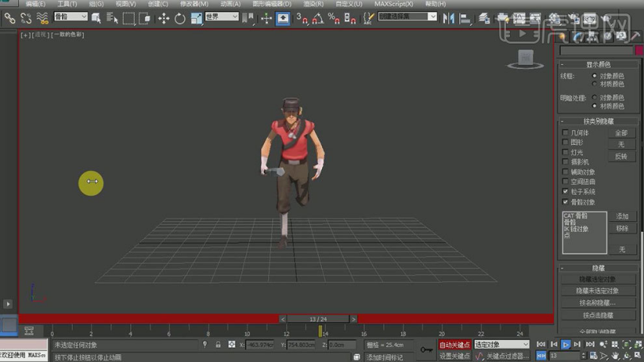Click the Select and Manipulate crosshair icon
Image resolution: width=644 pixels, height=362 pixels.
tap(266, 18)
